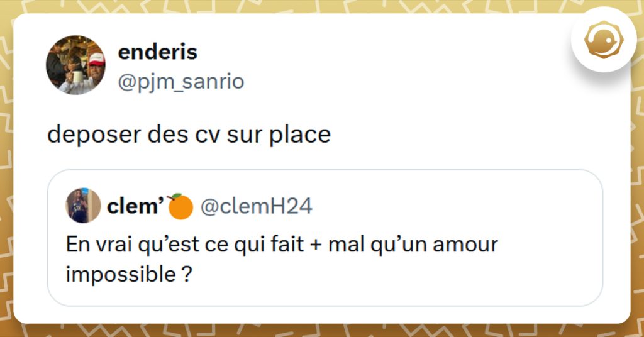This screenshot has width=644, height=337.
Task: Click the tweet text "deposer des cv sur place"
Action: tap(189, 135)
